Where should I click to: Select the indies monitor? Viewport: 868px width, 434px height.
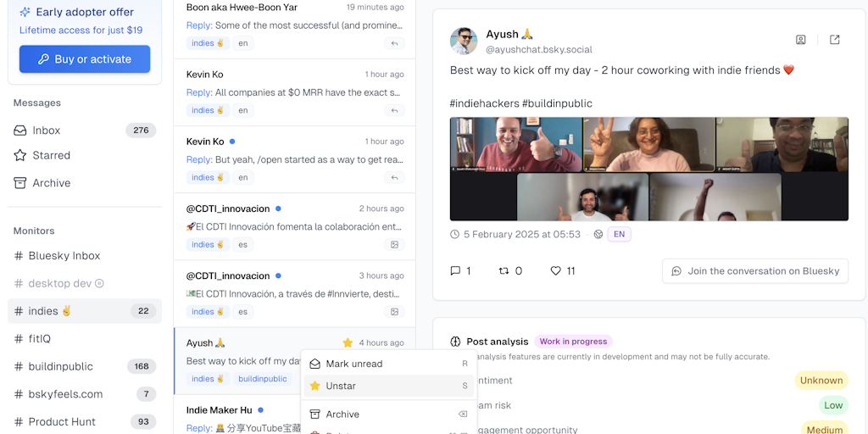(x=85, y=311)
